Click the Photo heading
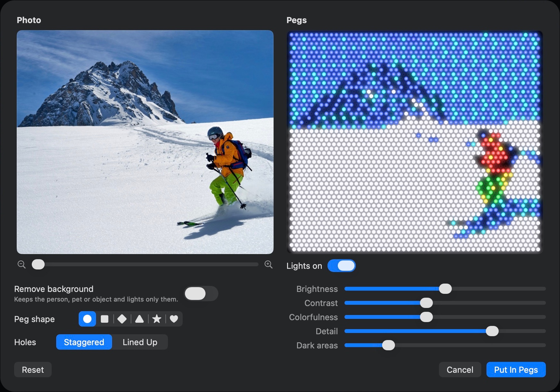 (29, 20)
